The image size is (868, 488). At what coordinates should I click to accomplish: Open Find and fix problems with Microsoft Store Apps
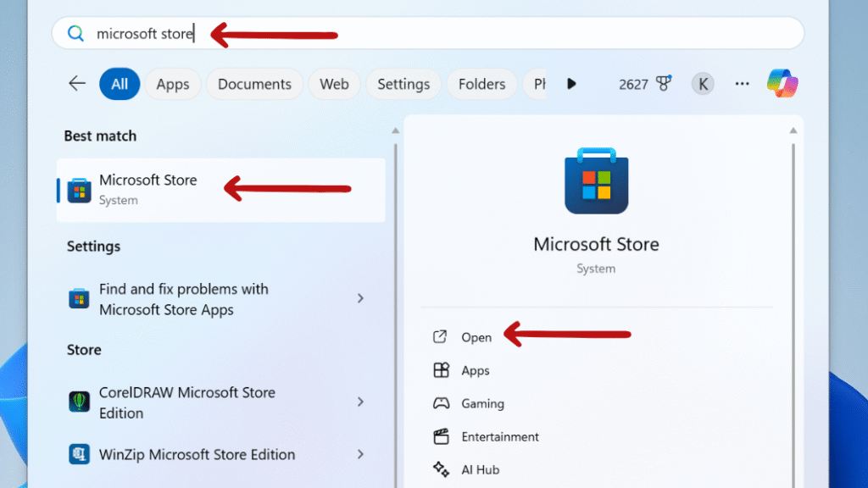point(221,299)
